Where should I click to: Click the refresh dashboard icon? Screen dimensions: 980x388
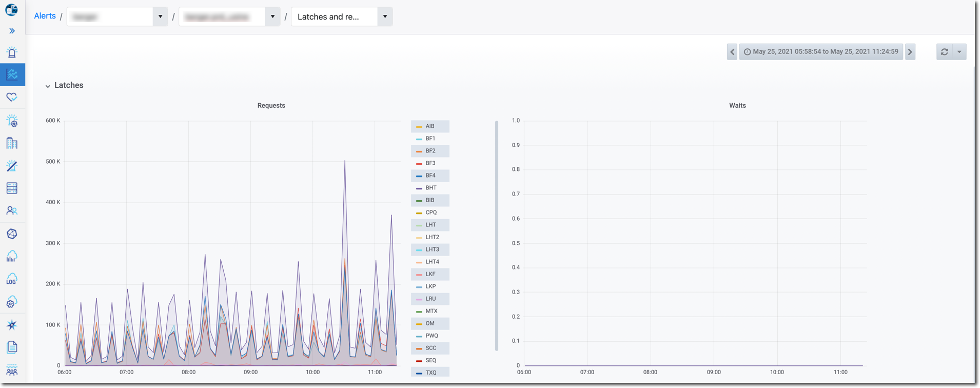[944, 52]
